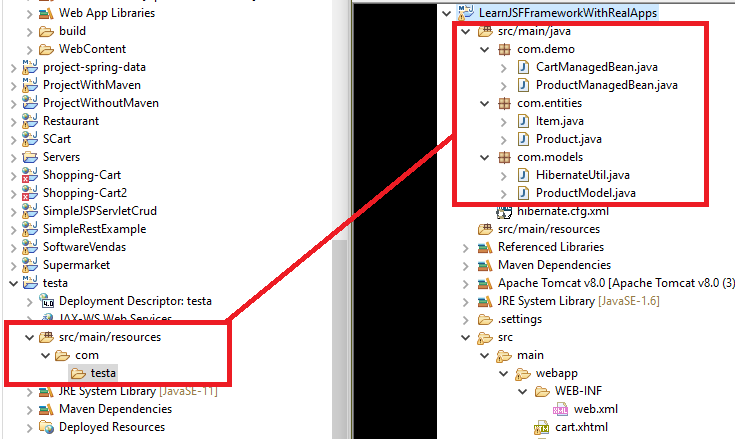The image size is (735, 439).
Task: Collapse the WEB-INF folder
Action: 523,391
